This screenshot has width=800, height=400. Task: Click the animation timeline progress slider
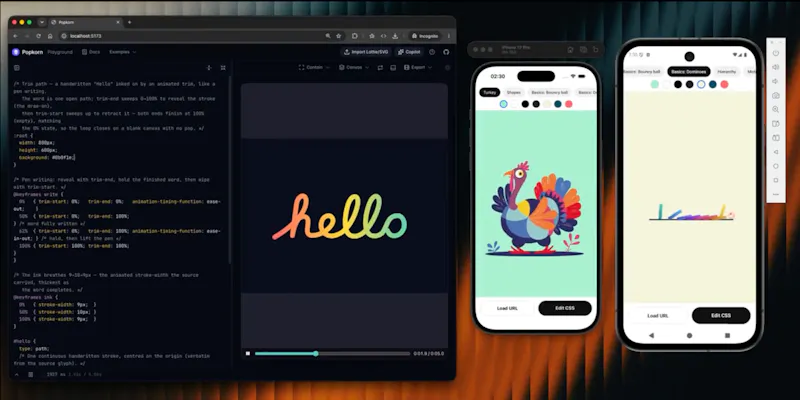click(332, 353)
